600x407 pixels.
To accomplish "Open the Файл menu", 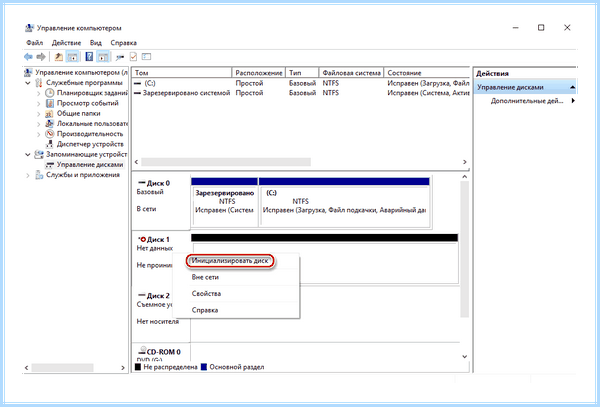I will pos(35,43).
